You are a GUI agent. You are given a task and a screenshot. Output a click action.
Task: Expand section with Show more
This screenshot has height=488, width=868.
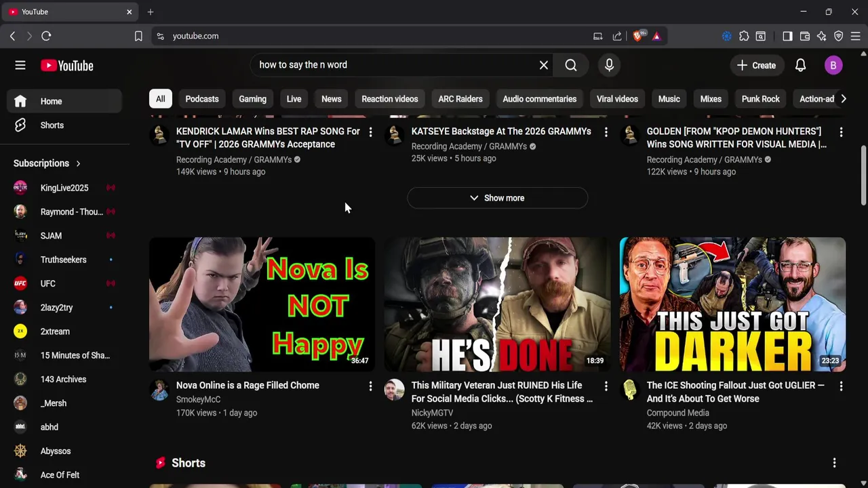click(498, 198)
